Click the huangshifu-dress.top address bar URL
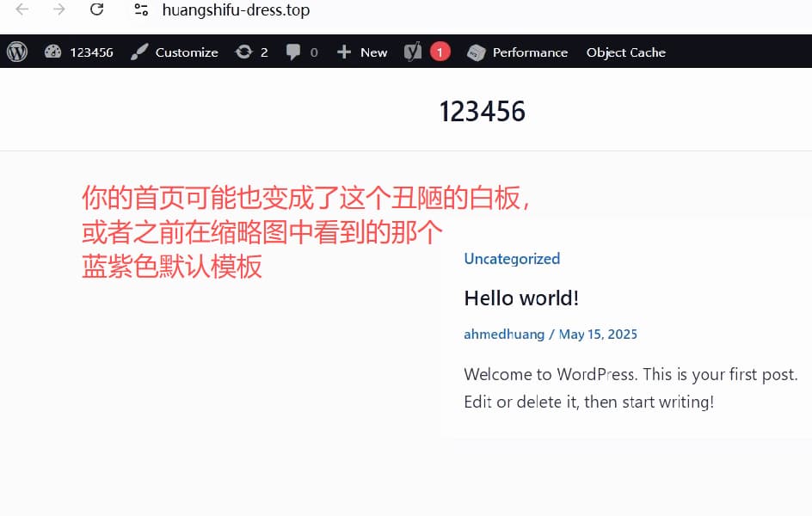Viewport: 812px width, 516px height. [x=237, y=9]
